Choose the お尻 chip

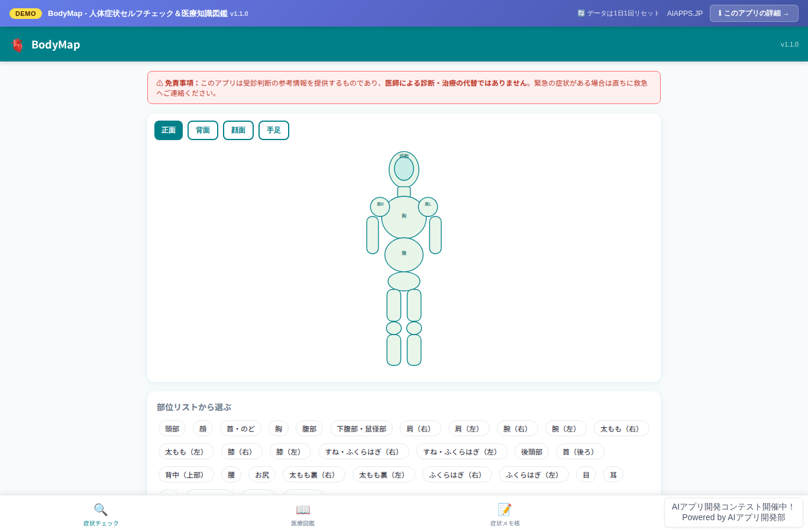(x=262, y=475)
